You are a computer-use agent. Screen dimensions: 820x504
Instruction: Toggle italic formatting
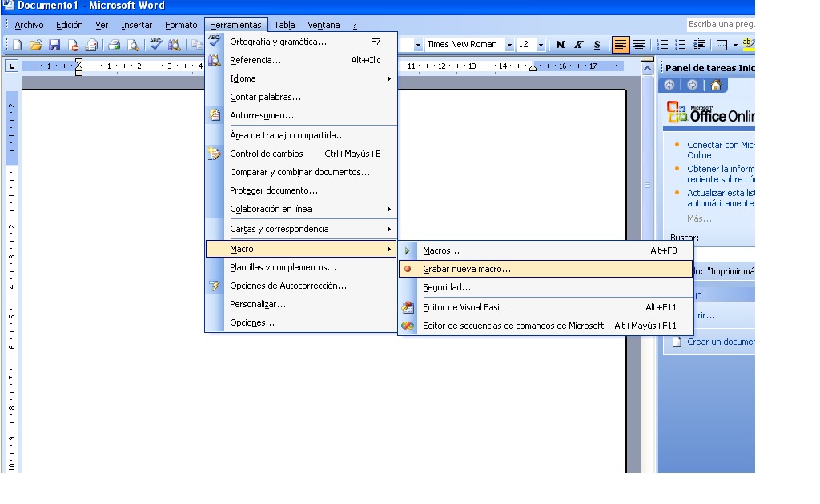[580, 44]
